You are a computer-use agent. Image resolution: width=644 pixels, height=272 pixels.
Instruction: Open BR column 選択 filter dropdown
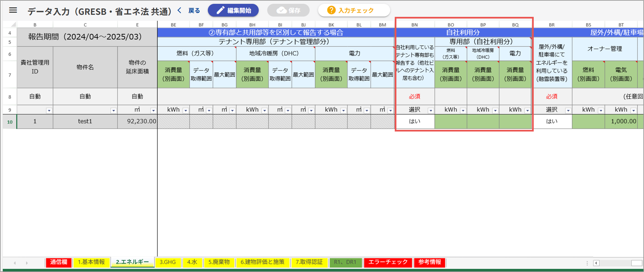(568, 110)
